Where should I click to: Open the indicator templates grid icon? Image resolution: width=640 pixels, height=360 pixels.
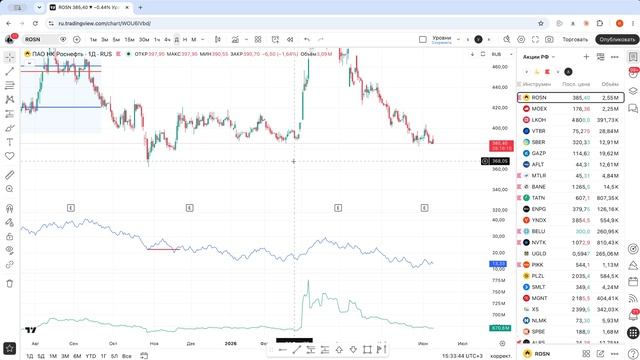click(258, 40)
